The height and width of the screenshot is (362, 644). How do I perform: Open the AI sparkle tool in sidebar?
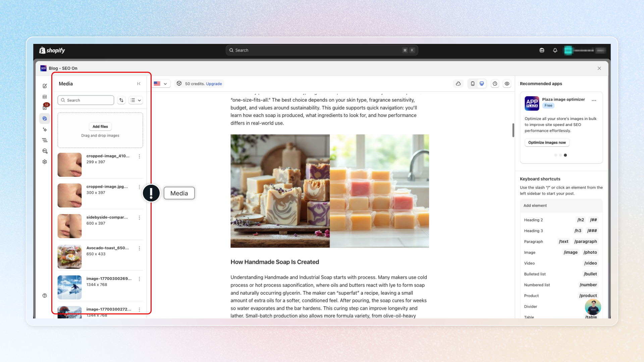pyautogui.click(x=45, y=129)
